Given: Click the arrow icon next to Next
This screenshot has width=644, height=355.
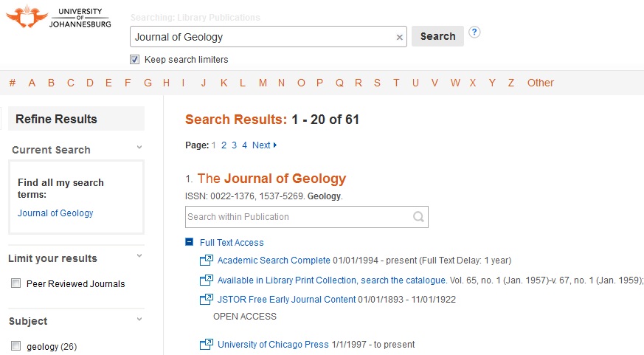Looking at the screenshot, I should pos(275,145).
